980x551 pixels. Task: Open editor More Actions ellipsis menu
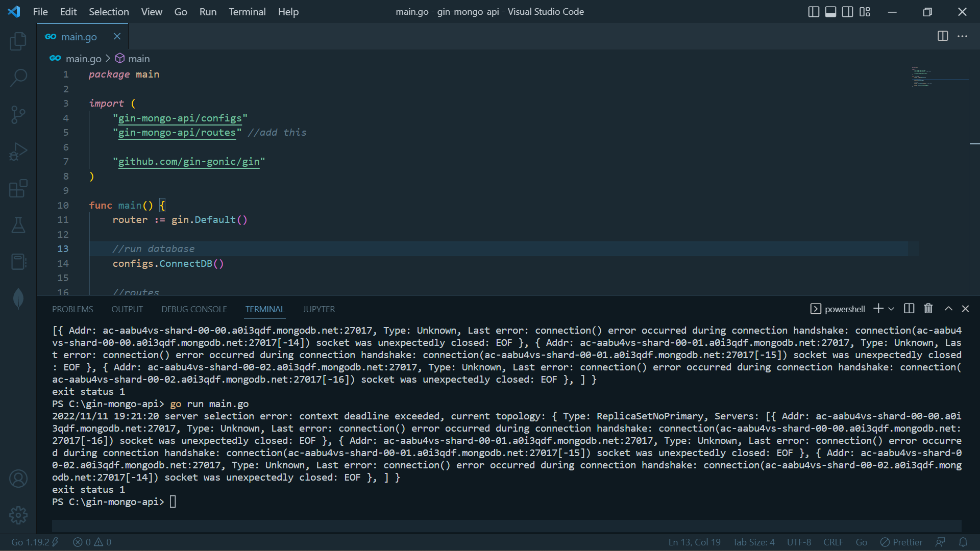point(962,36)
